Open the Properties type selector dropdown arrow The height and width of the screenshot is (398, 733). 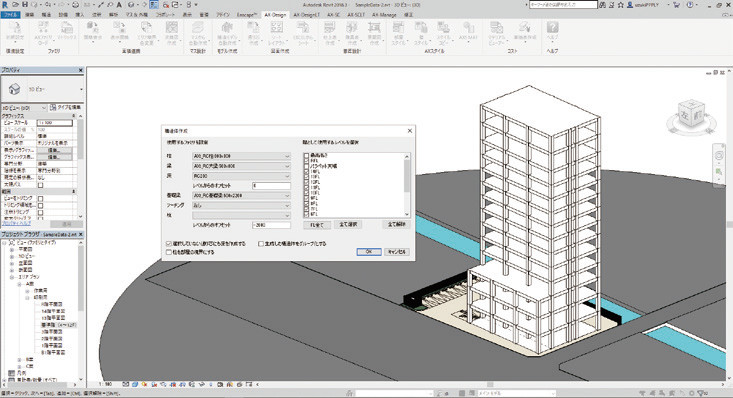[x=81, y=89]
